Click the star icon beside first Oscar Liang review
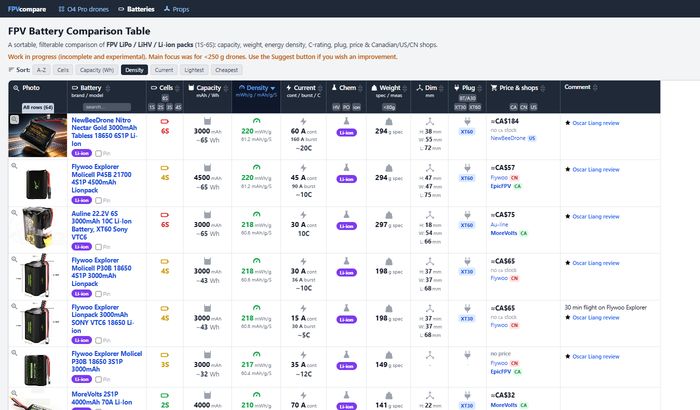 [x=567, y=123]
